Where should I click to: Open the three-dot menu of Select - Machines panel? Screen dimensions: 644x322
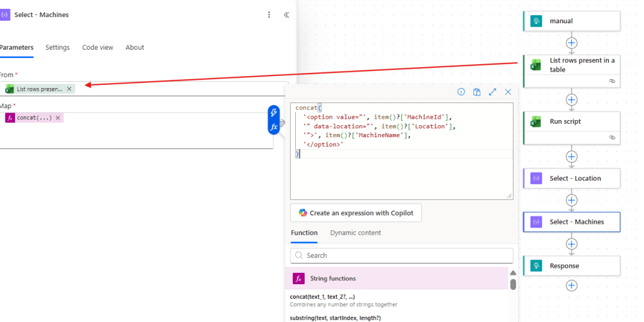[x=269, y=14]
